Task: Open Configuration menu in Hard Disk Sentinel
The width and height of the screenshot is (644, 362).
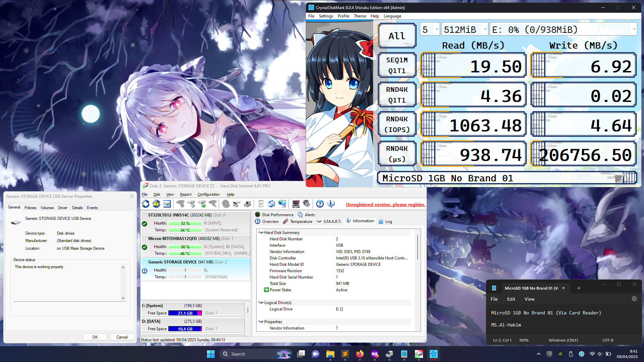Action: click(208, 194)
